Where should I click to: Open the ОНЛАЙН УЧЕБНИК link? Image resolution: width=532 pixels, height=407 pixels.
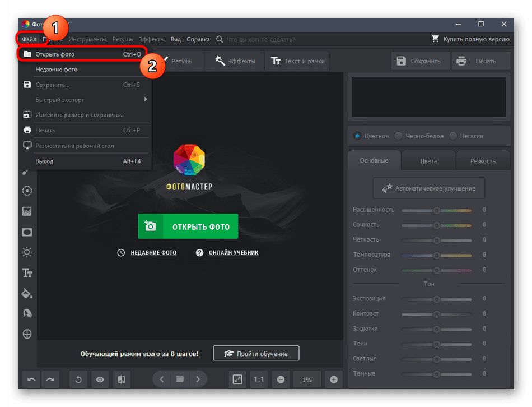(x=234, y=252)
